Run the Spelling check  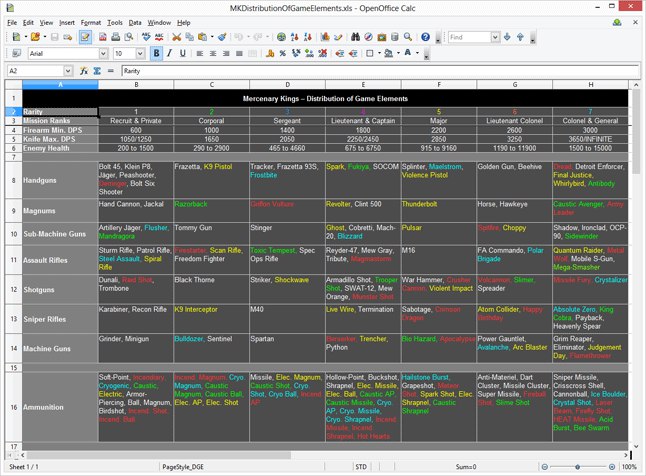[146, 37]
